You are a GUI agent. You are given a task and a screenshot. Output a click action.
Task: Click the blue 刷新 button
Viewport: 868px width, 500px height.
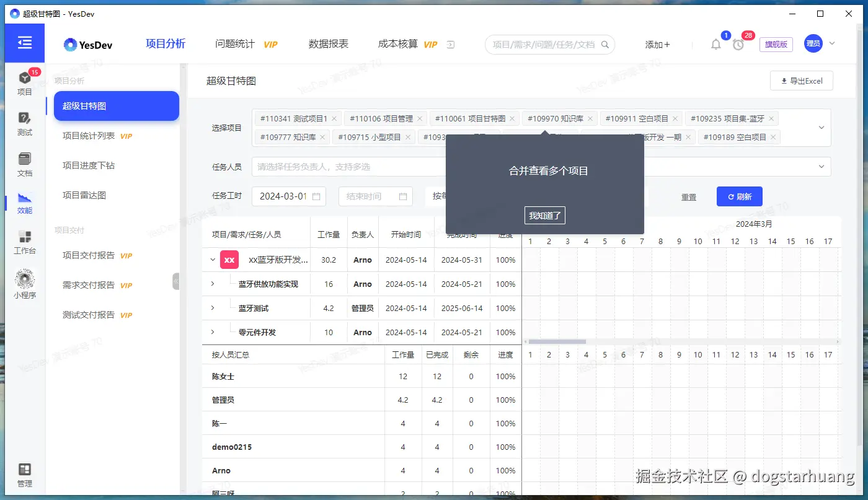[740, 196]
